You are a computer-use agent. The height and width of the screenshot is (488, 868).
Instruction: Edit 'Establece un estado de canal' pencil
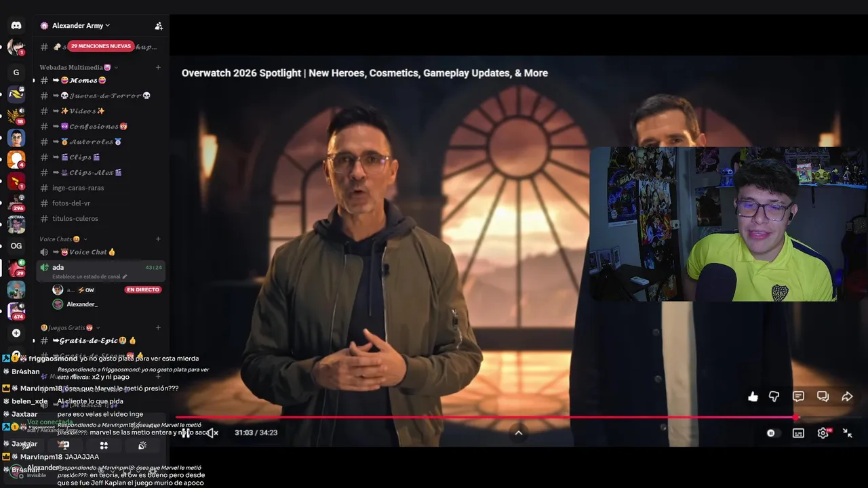pyautogui.click(x=125, y=277)
